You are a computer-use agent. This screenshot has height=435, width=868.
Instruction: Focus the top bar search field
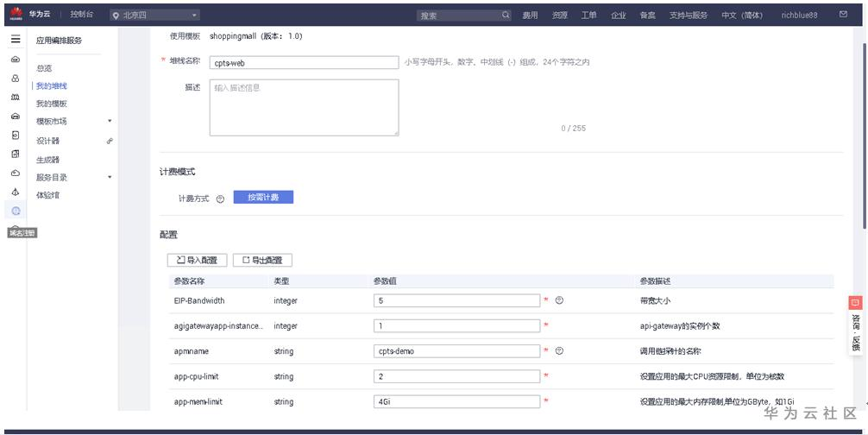pos(464,16)
